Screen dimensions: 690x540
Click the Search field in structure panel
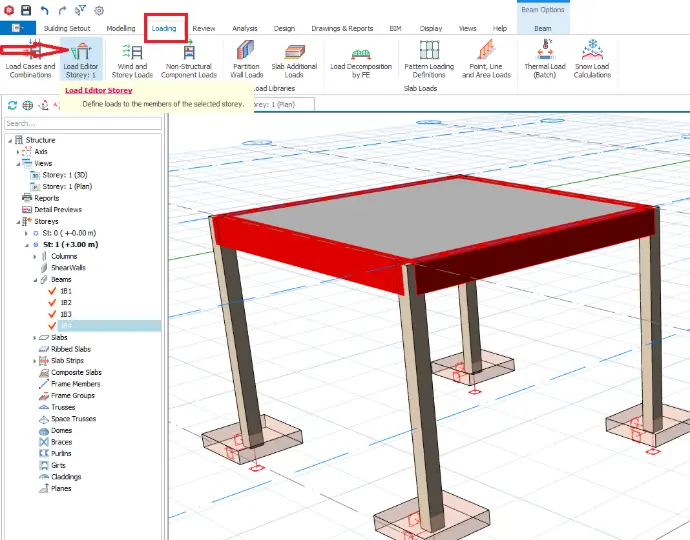[83, 123]
